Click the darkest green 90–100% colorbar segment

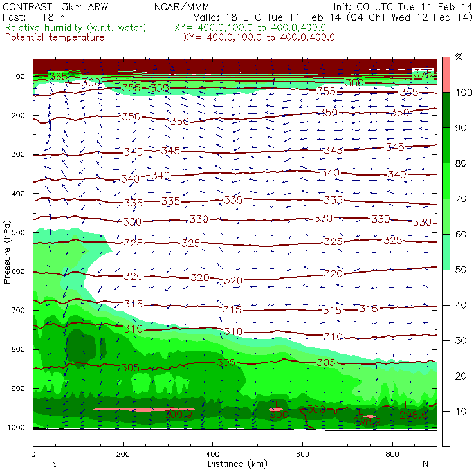tap(446, 110)
